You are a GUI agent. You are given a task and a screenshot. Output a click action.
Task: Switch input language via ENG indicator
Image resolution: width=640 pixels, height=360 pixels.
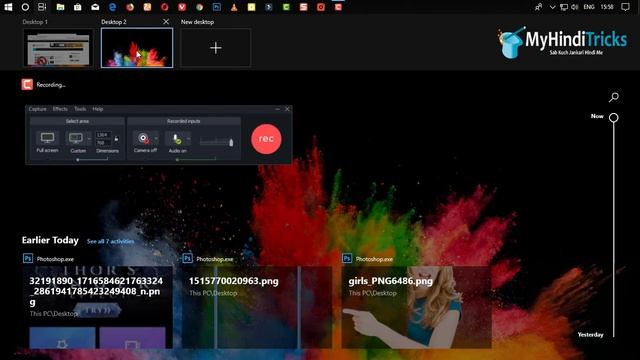[x=589, y=7]
